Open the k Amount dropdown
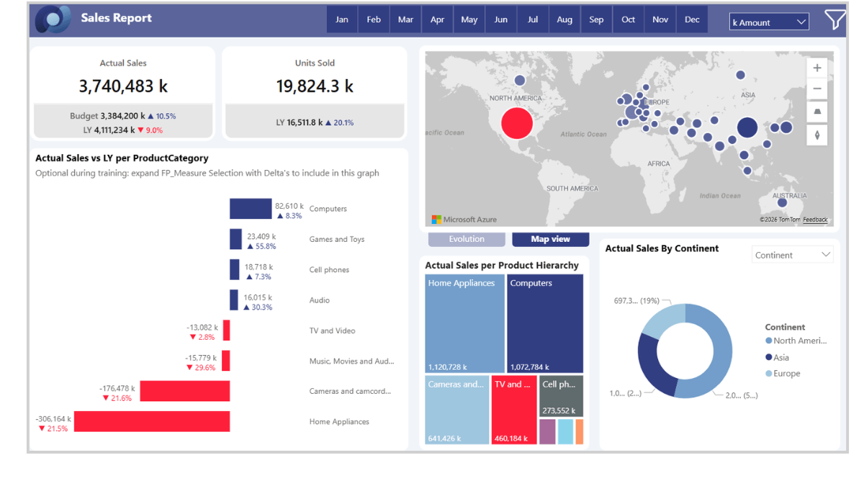This screenshot has height=504, width=864. [769, 22]
